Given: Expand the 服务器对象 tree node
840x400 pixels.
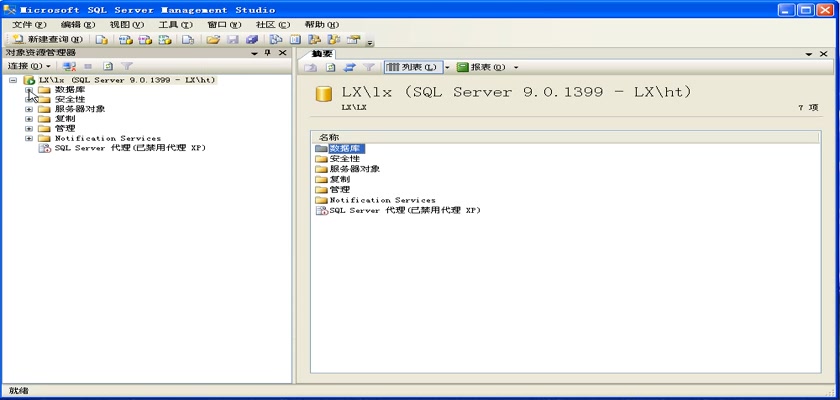Looking at the screenshot, I should pyautogui.click(x=29, y=109).
